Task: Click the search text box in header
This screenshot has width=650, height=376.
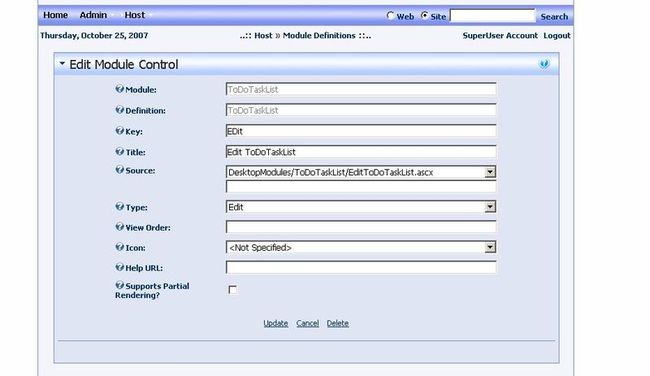Action: click(x=492, y=16)
